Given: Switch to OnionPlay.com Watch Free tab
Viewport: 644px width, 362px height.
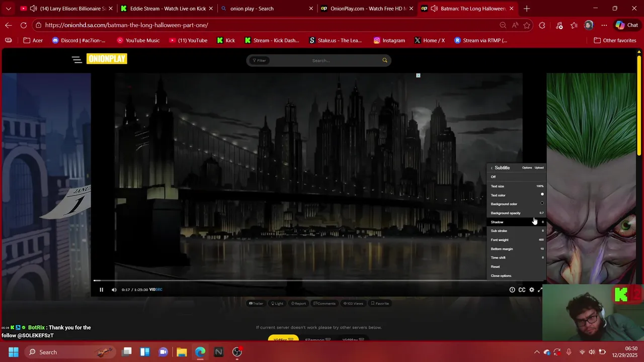Looking at the screenshot, I should (x=367, y=9).
